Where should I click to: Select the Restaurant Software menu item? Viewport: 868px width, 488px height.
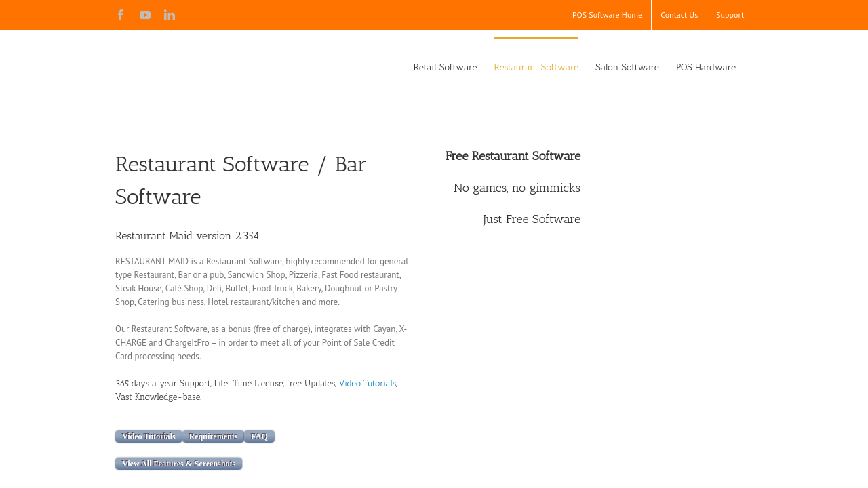pos(536,67)
